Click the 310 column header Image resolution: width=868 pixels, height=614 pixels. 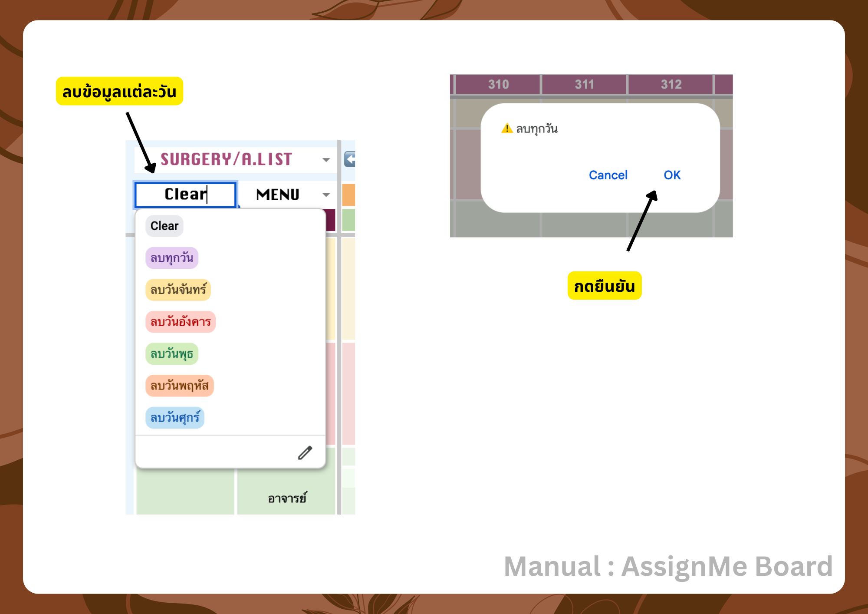point(498,84)
